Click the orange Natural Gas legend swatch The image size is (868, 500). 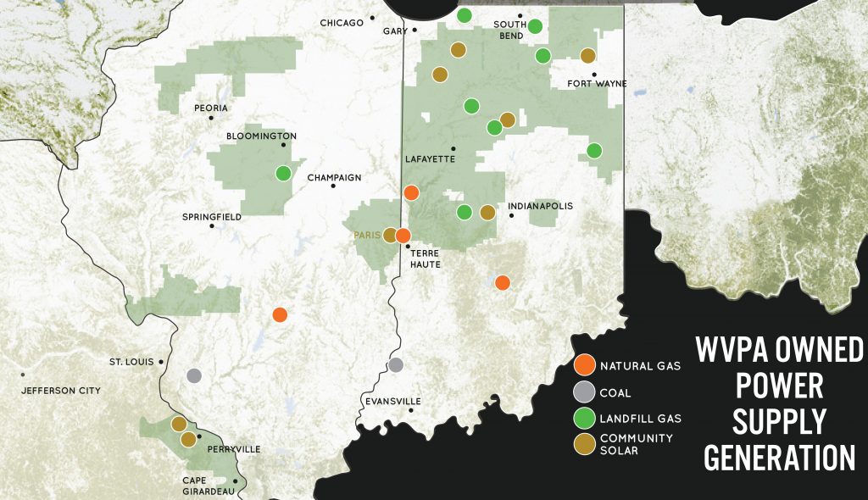583,366
